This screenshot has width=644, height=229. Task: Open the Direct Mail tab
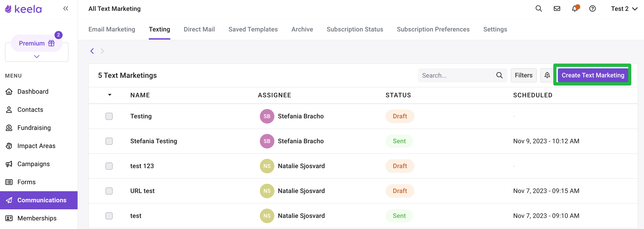click(199, 29)
